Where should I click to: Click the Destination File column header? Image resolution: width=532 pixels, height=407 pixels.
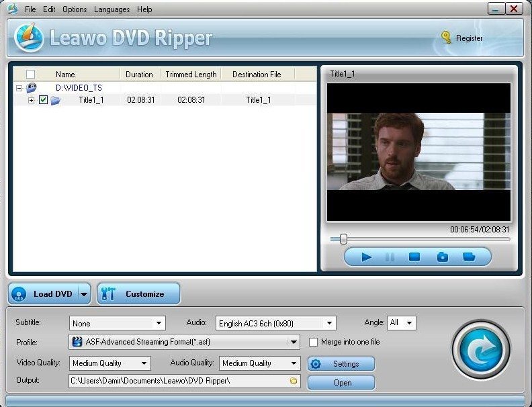point(257,75)
